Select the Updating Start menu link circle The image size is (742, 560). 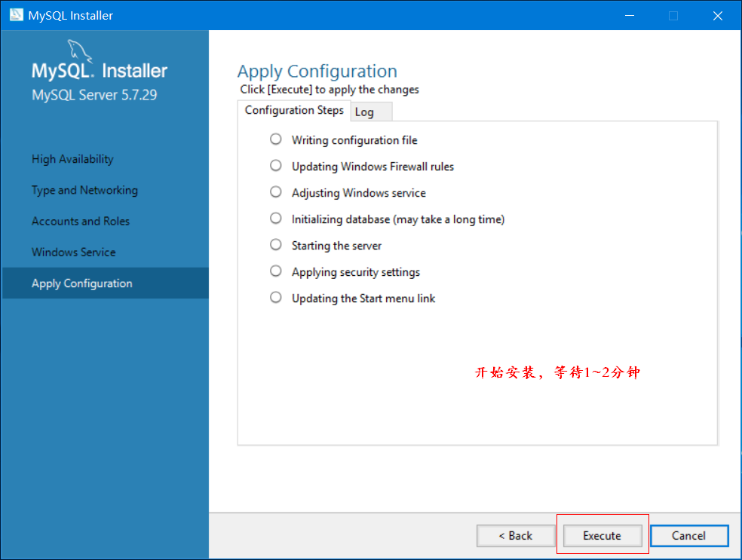[275, 298]
